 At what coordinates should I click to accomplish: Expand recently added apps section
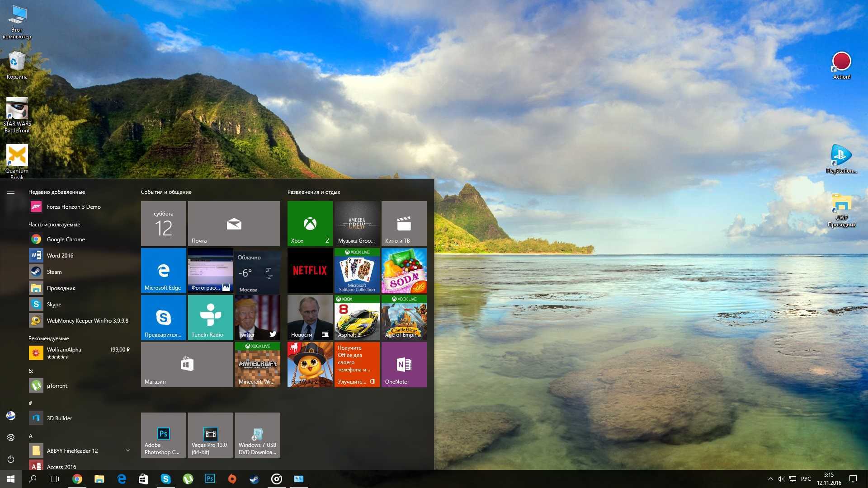pyautogui.click(x=57, y=191)
